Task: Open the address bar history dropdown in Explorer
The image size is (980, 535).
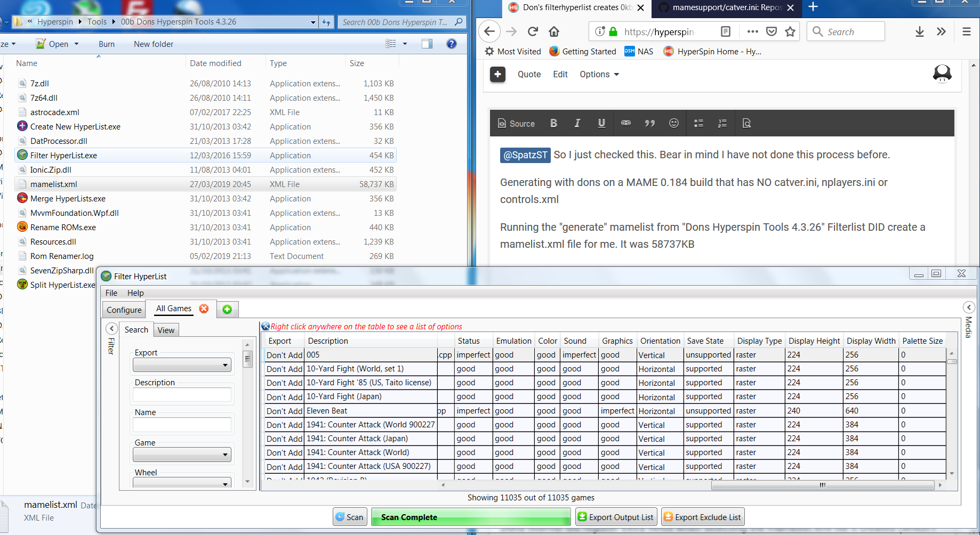Action: [313, 22]
